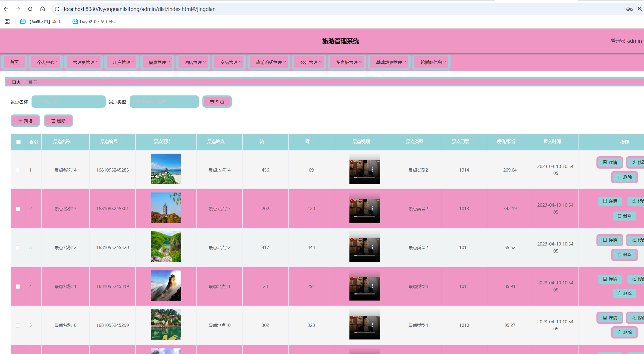
Task: Check the row 4 checkbox
Action: tap(18, 287)
